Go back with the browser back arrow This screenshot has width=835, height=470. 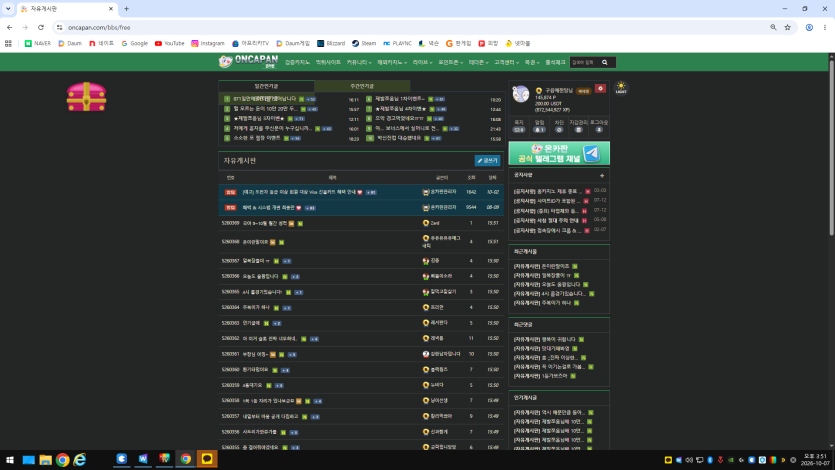click(x=10, y=27)
